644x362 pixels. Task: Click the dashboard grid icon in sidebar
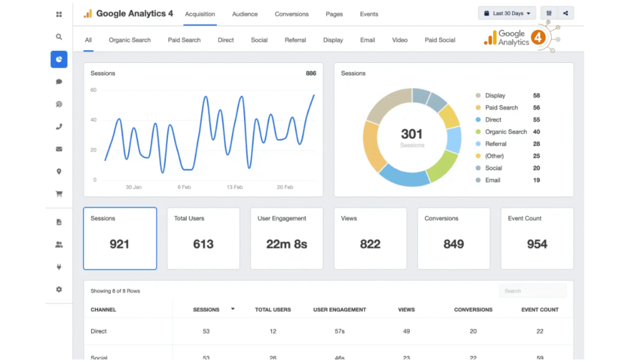pyautogui.click(x=59, y=14)
